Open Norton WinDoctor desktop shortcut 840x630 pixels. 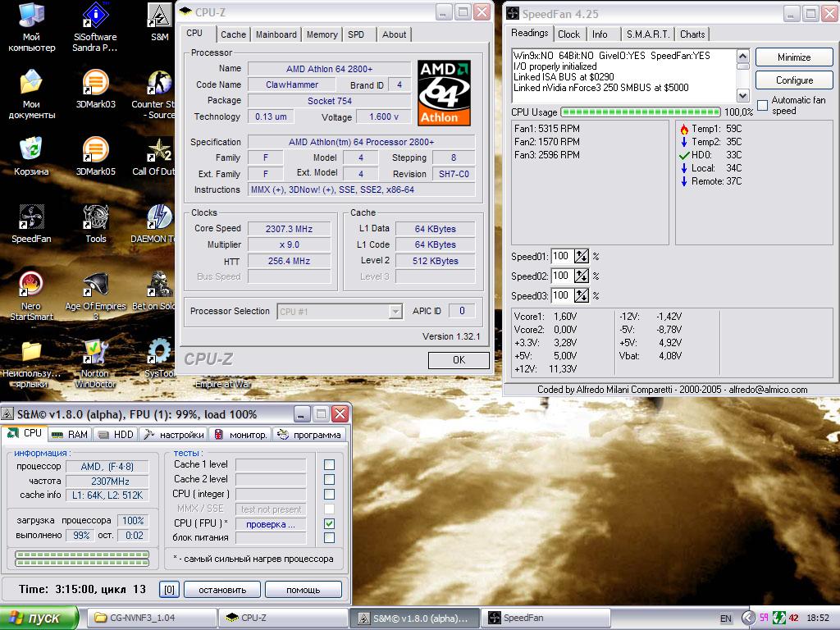point(95,364)
